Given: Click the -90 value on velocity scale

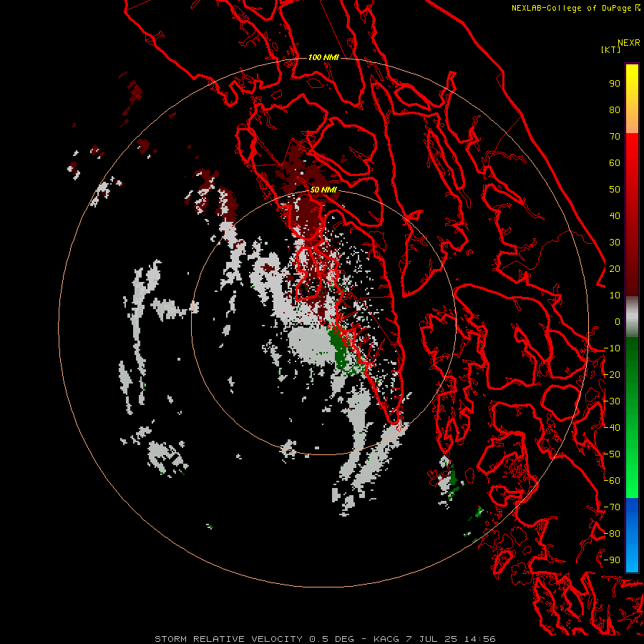Looking at the screenshot, I should (x=612, y=560).
